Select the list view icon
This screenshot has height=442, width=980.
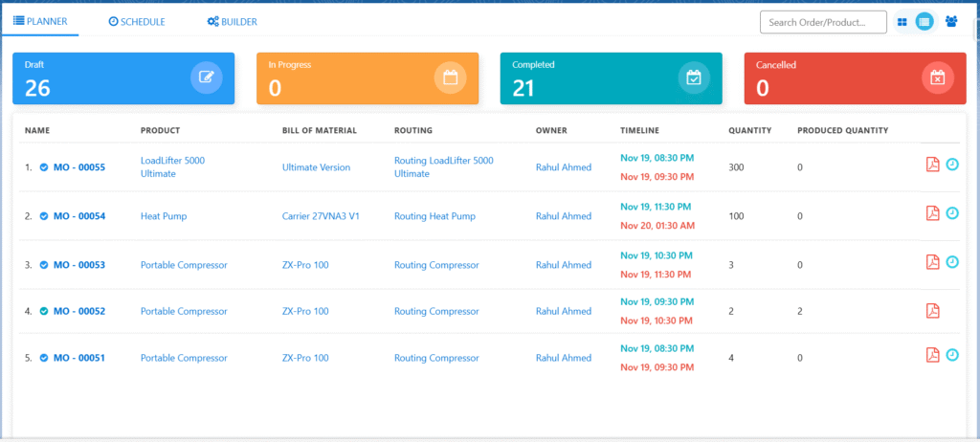coord(924,21)
